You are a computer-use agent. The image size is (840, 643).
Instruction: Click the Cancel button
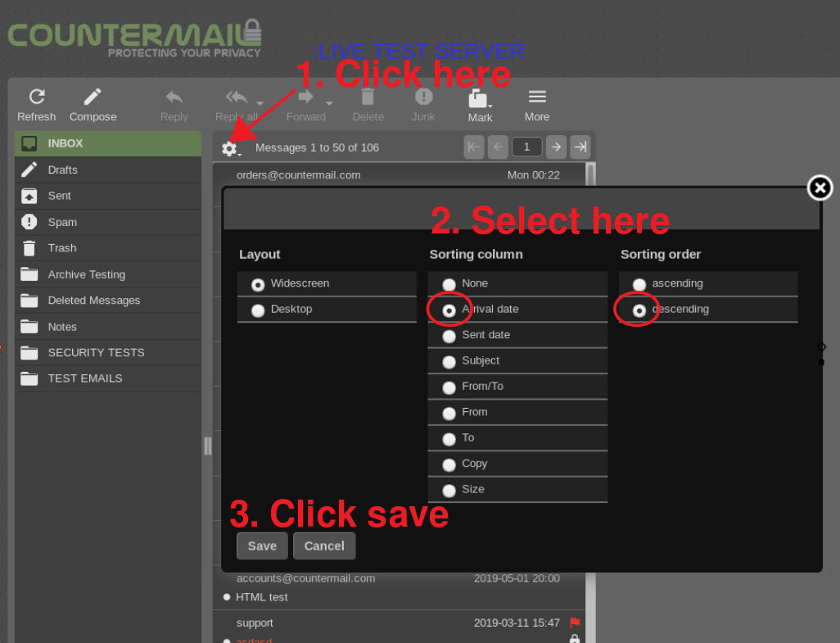(324, 546)
